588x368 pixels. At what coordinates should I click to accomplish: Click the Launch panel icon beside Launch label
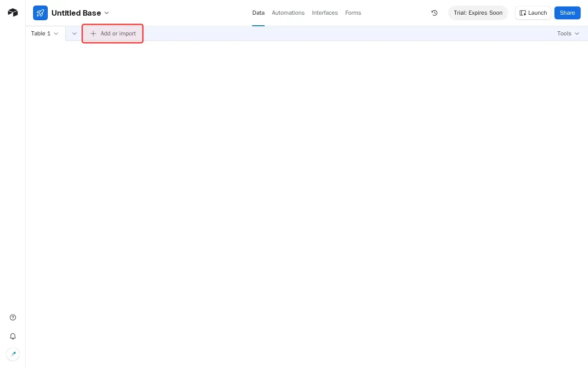523,13
